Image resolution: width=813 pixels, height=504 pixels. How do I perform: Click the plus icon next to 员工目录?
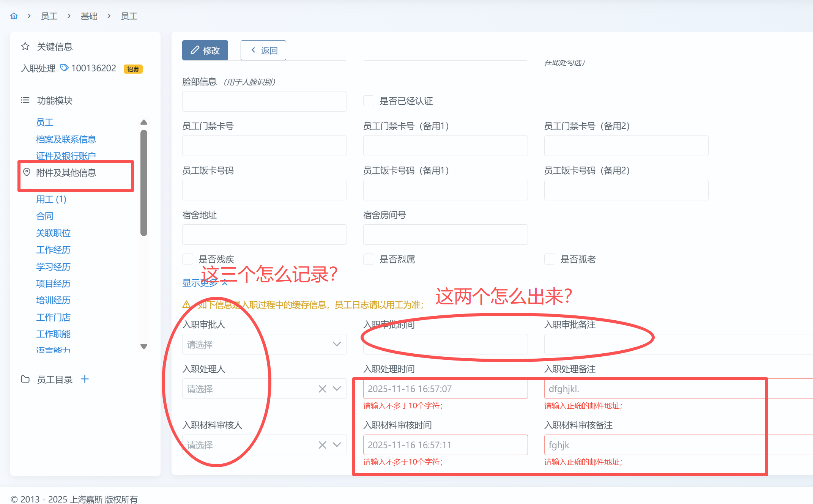pyautogui.click(x=85, y=379)
